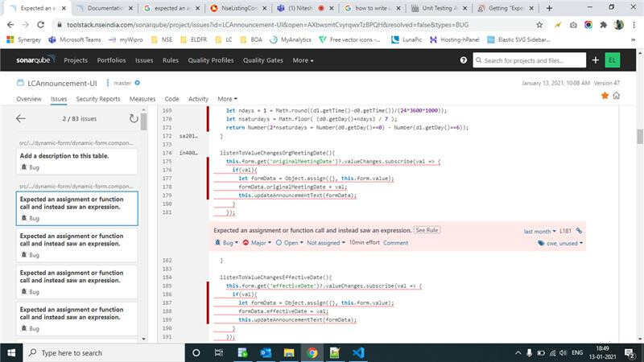644x362 pixels.
Task: Open Quality Gates menu item
Action: 263,60
